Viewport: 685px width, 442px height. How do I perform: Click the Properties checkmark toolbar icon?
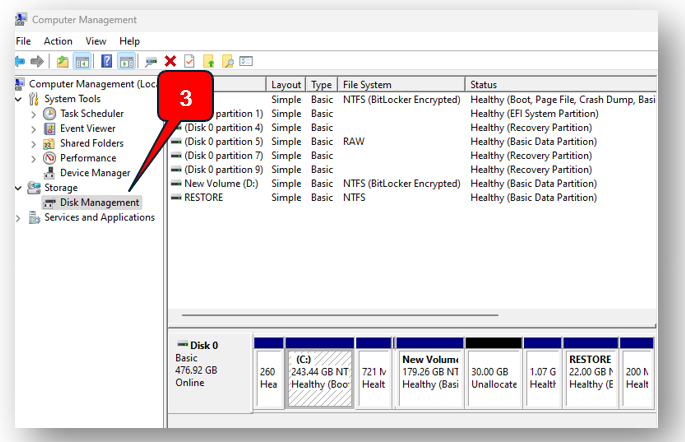pos(189,61)
